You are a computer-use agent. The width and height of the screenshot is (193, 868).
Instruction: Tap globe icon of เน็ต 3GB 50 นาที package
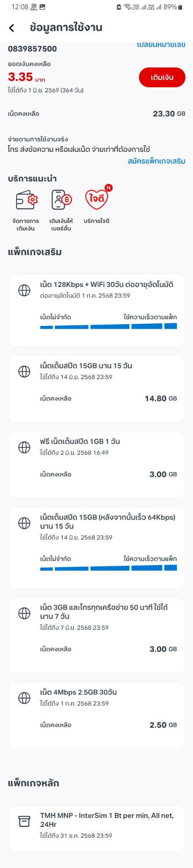point(24,613)
